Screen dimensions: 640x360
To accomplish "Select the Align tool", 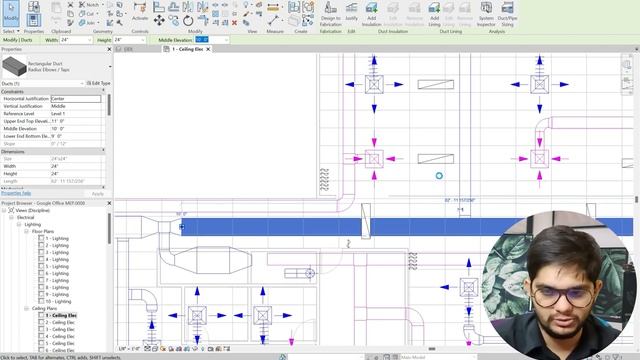I will pos(159,7).
